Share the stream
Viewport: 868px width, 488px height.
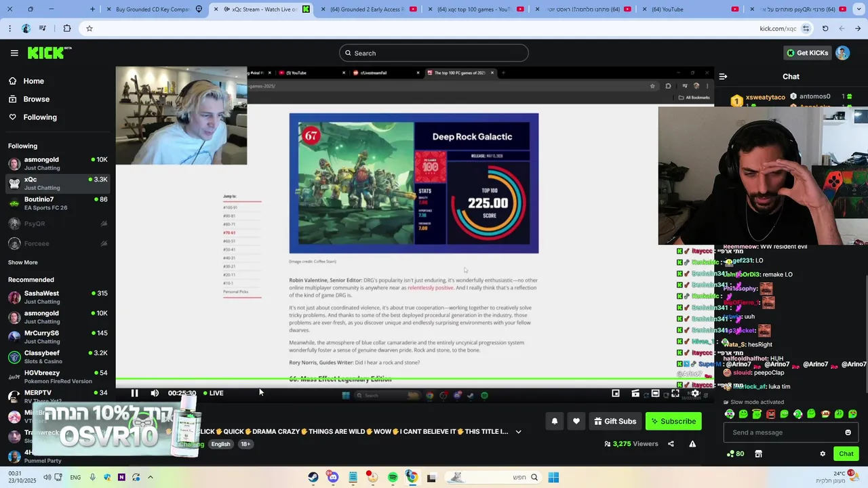pyautogui.click(x=671, y=444)
